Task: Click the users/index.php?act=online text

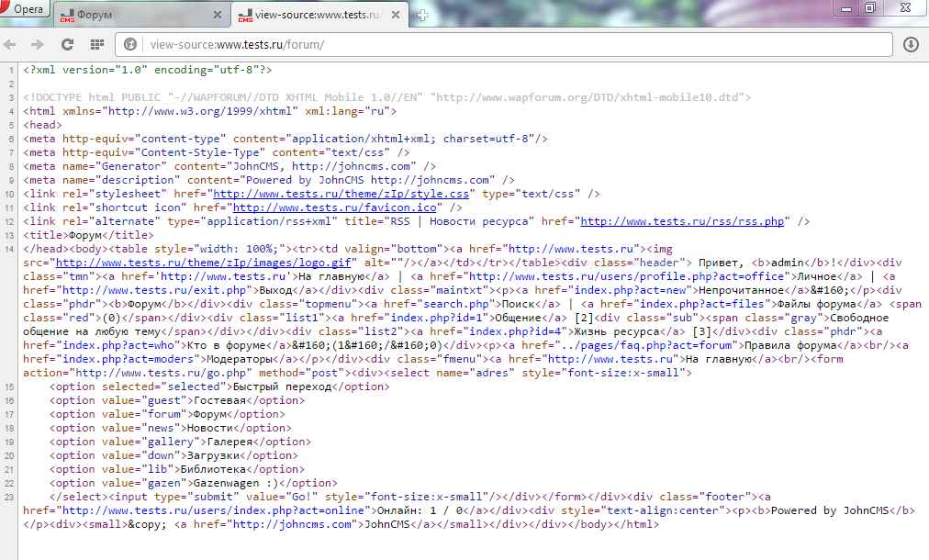Action: pos(197,510)
